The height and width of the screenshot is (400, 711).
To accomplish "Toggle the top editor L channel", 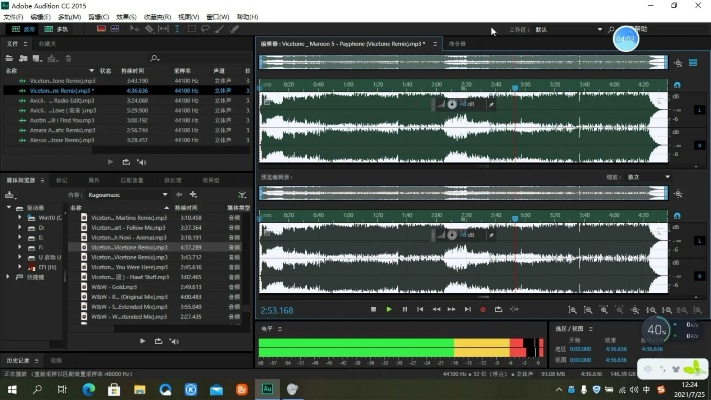I will (699, 110).
